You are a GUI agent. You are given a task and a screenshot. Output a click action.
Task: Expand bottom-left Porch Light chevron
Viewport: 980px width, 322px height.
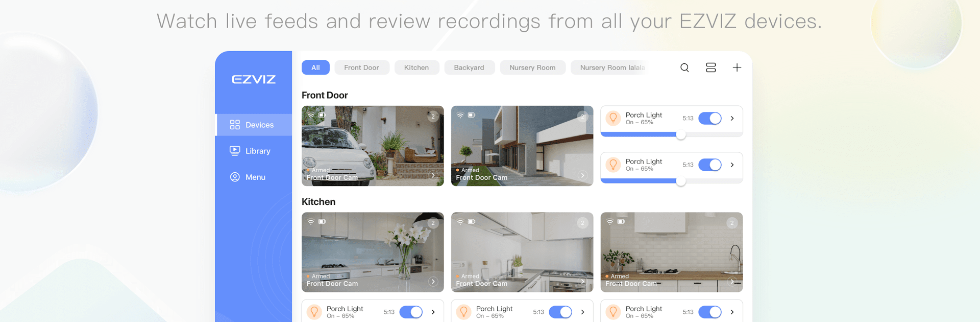coord(433,312)
